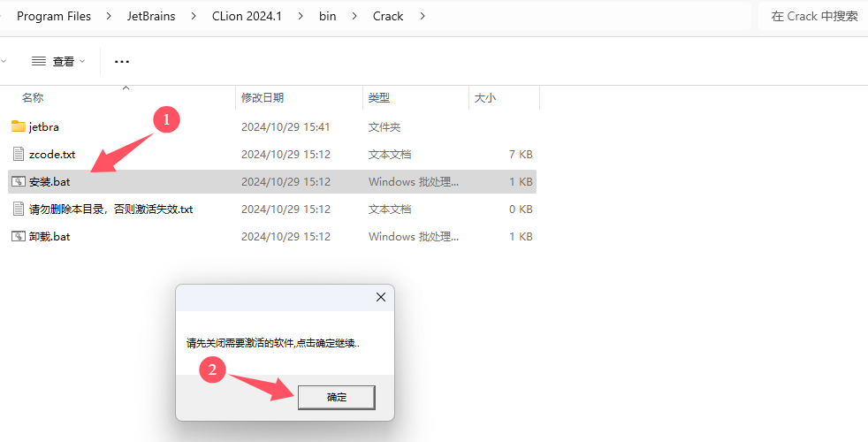Go to Program Files in the breadcrumb
Screen dimensions: 868x442
pyautogui.click(x=54, y=16)
